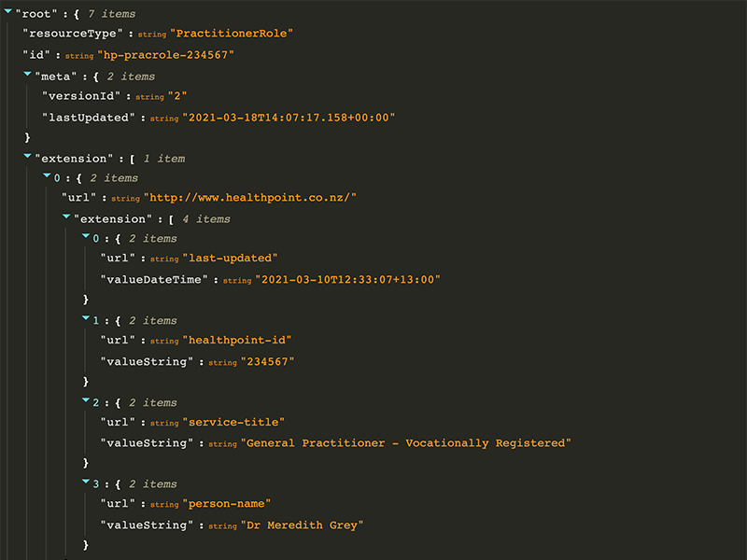The width and height of the screenshot is (747, 560).
Task: Collapse the "root" node arrow
Action: [8, 11]
